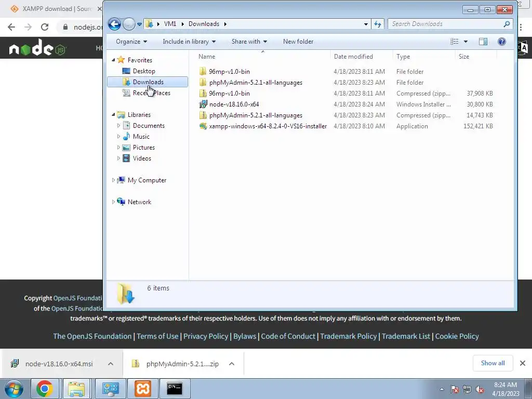Select the 96mp-v1.0-bin zip file icon

(x=203, y=94)
